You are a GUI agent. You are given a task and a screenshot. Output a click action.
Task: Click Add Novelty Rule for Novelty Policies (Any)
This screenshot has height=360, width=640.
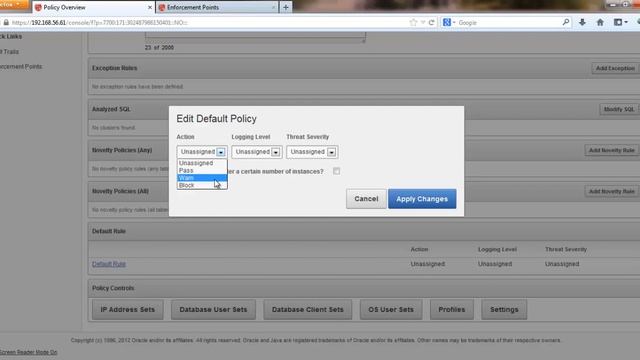[611, 150]
